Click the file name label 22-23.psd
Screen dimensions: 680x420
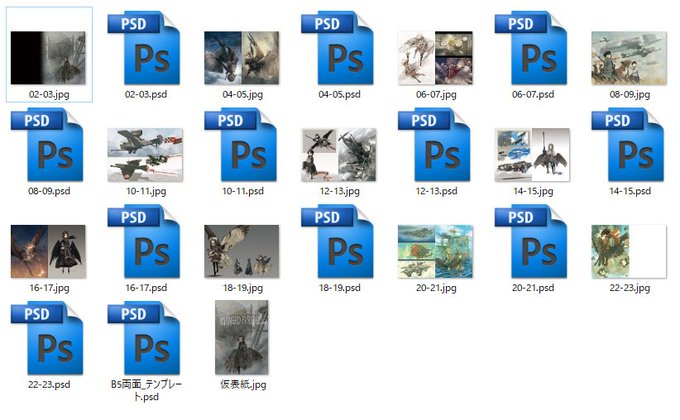click(49, 384)
